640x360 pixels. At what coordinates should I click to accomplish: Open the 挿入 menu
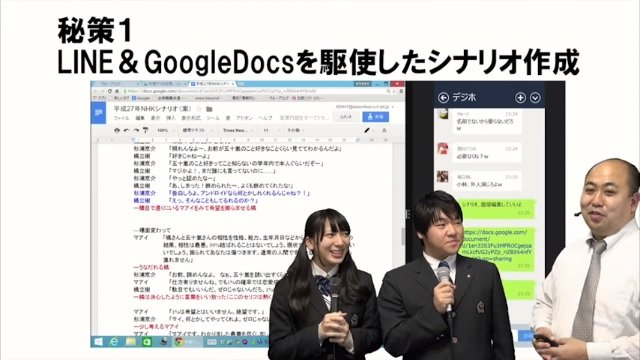171,118
